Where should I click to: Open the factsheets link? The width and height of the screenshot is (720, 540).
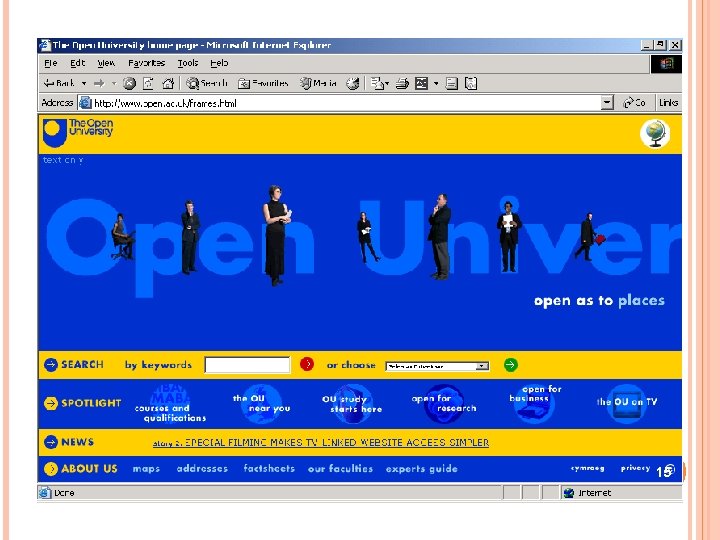pyautogui.click(x=269, y=469)
